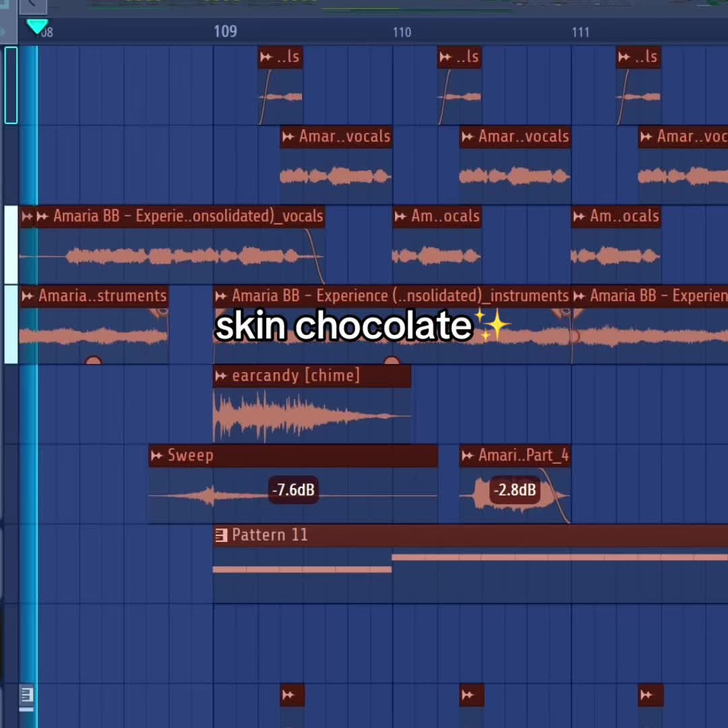Click the earcandy chime waveform
Viewport: 728px width, 728px height.
[311, 416]
